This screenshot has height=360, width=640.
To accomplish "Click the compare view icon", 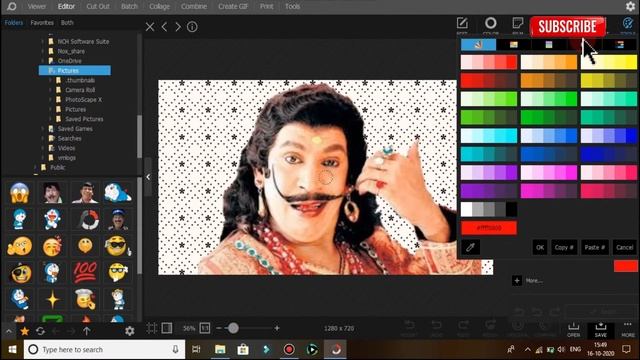I will tap(167, 328).
